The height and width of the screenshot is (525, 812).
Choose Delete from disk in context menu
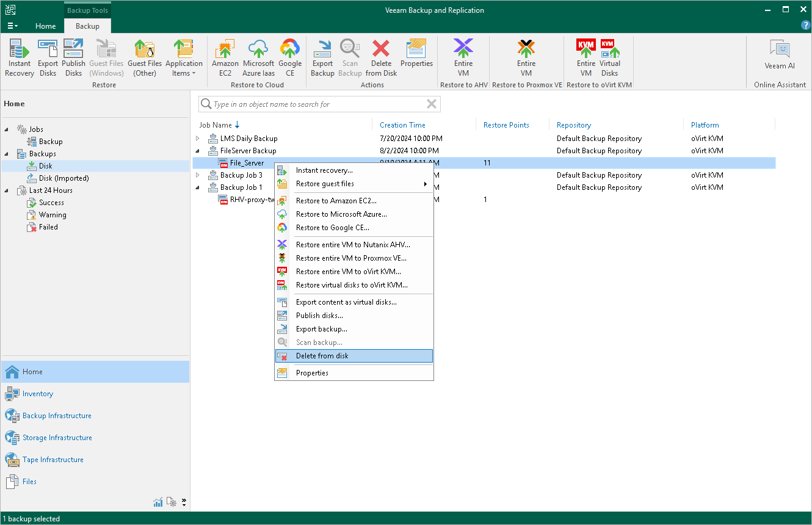(x=354, y=356)
